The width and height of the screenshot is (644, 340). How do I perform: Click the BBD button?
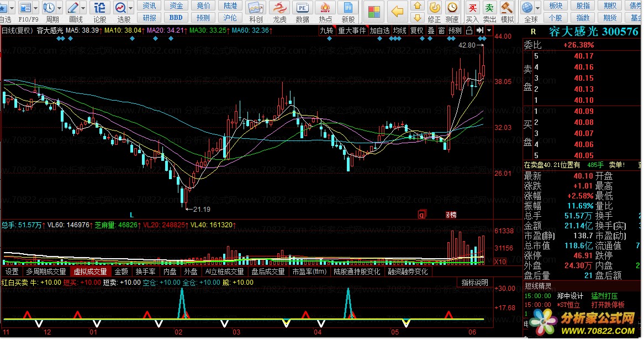(x=176, y=18)
